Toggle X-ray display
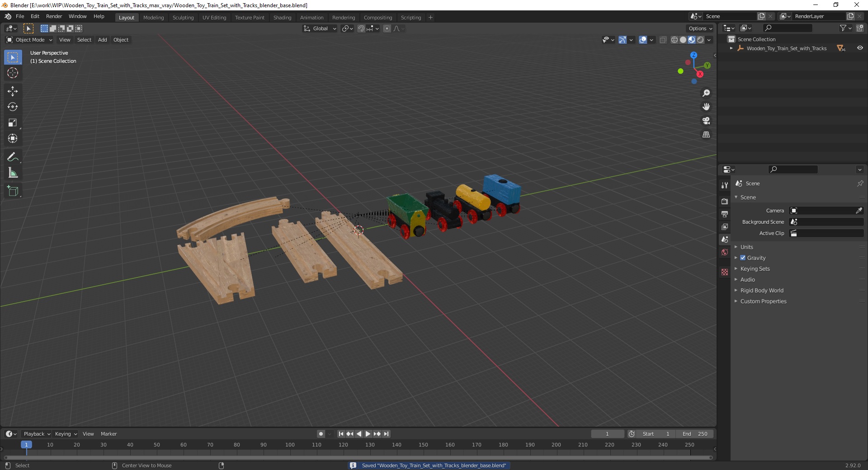 point(663,40)
